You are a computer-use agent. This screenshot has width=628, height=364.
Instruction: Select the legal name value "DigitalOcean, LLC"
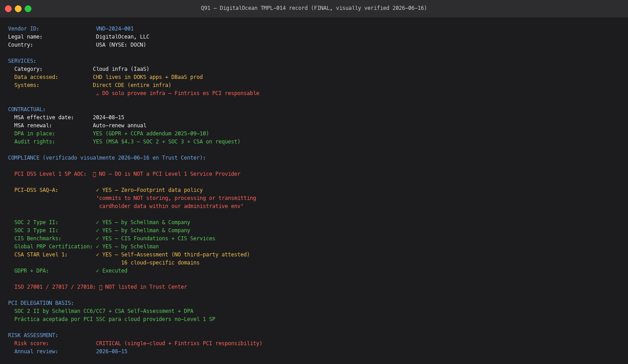coord(122,37)
